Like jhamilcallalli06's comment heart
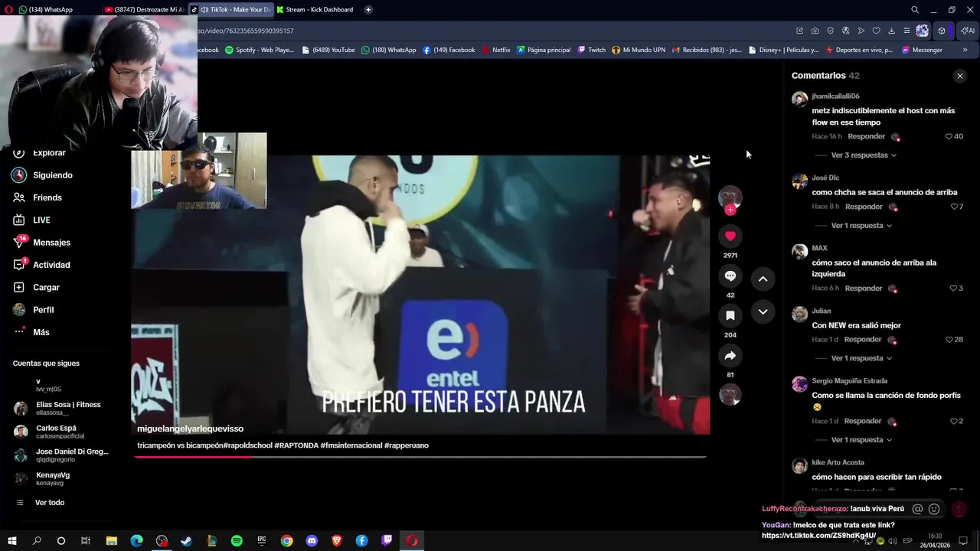The height and width of the screenshot is (551, 980). (x=949, y=136)
